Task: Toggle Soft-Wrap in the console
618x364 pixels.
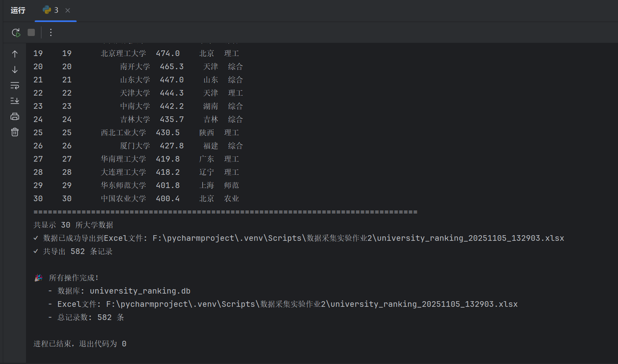Action: (x=15, y=85)
